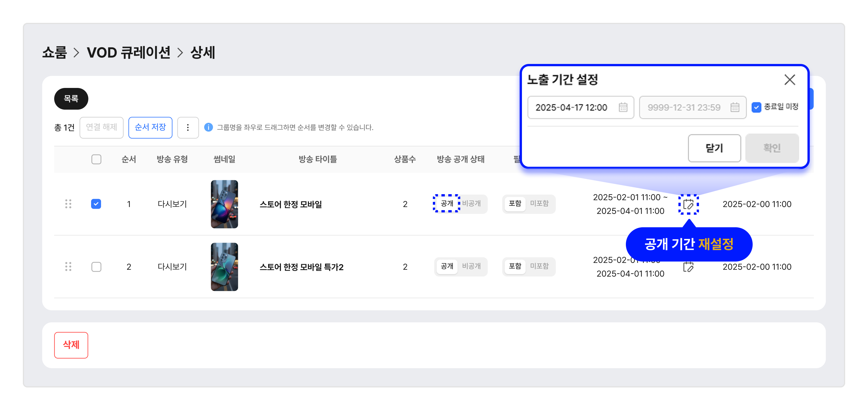
Task: Click the start date input field
Action: [580, 107]
